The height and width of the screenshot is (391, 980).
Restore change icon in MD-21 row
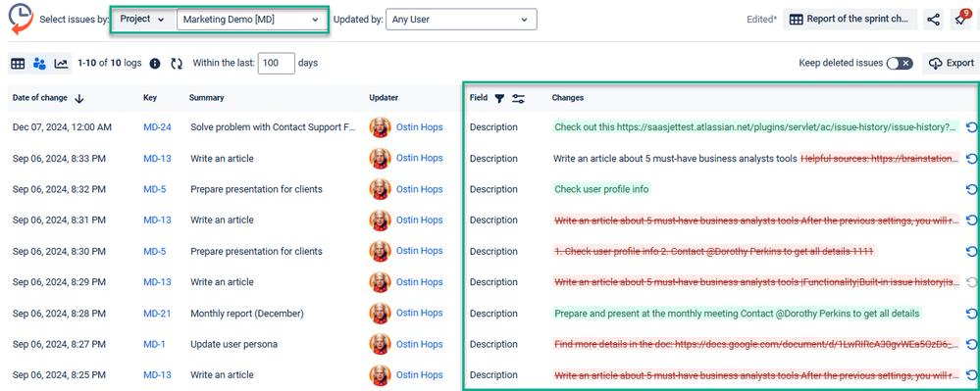[x=971, y=313]
